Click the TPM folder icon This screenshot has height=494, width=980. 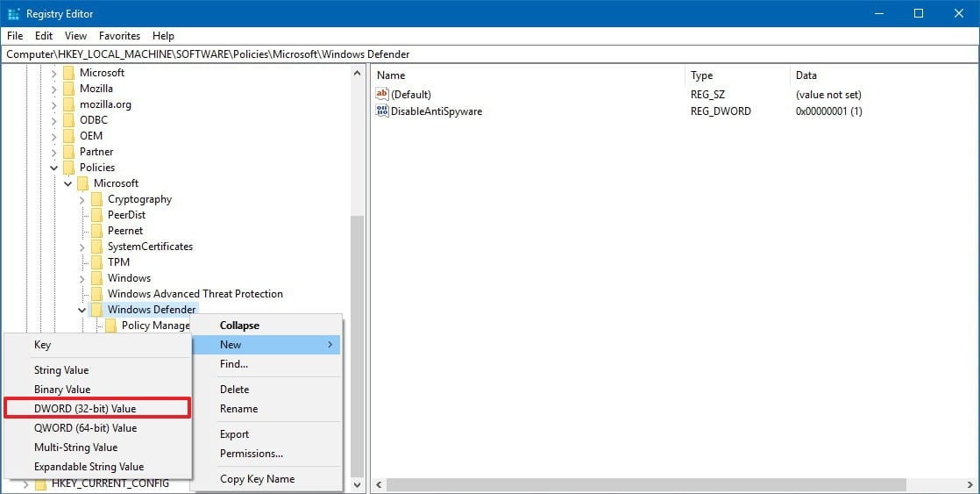(96, 262)
